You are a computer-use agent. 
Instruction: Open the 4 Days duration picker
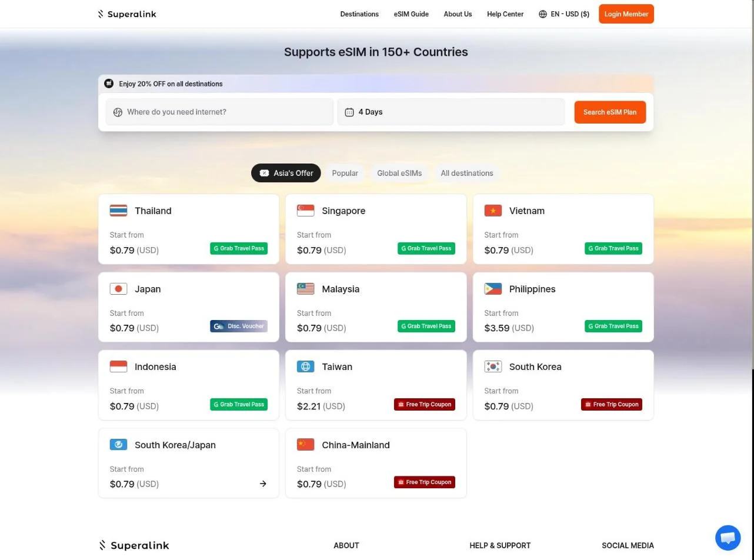(x=451, y=112)
